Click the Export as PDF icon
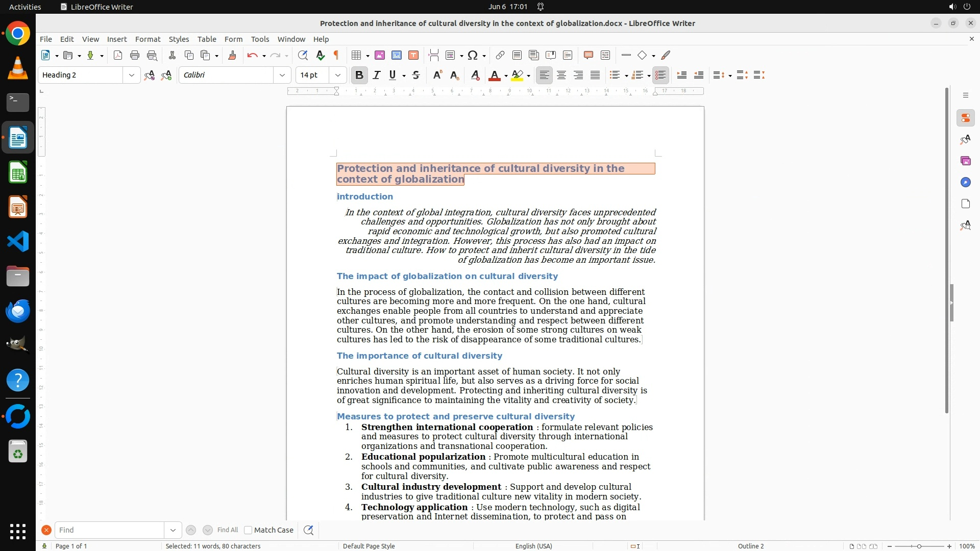Image resolution: width=980 pixels, height=551 pixels. (x=118, y=56)
